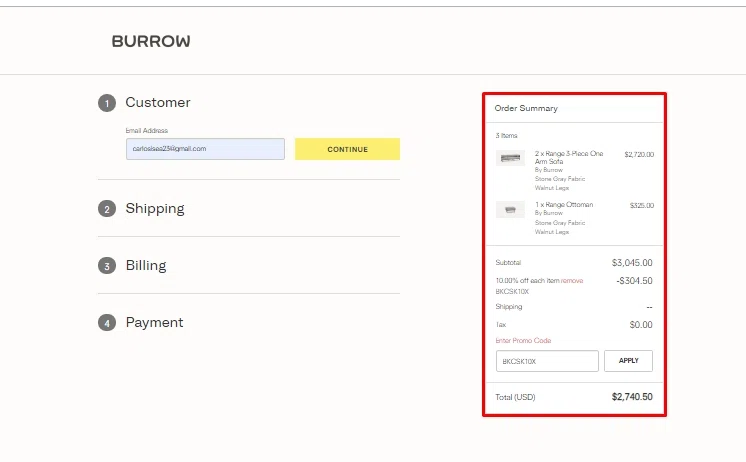Click the remove link next to discount
Viewport: 746px width, 462px height.
click(572, 281)
